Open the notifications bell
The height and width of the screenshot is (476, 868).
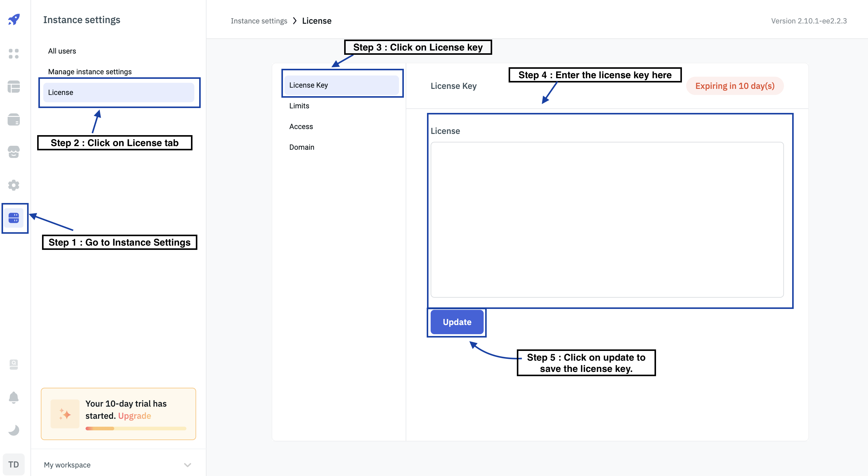tap(14, 397)
